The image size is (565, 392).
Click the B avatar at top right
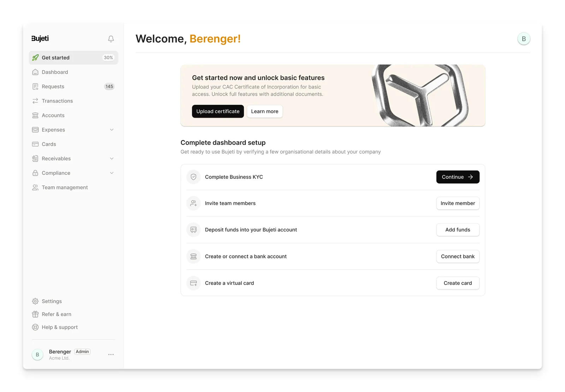(x=524, y=39)
